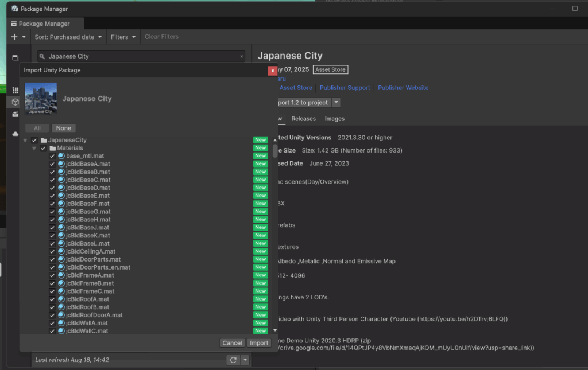Image resolution: width=588 pixels, height=370 pixels.
Task: Click the material icon beside jcBldBaseG.mat
Action: point(61,212)
